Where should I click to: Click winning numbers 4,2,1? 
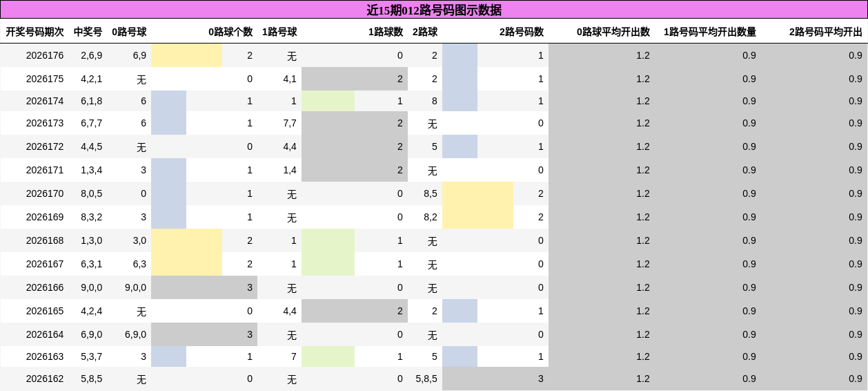[x=92, y=79]
